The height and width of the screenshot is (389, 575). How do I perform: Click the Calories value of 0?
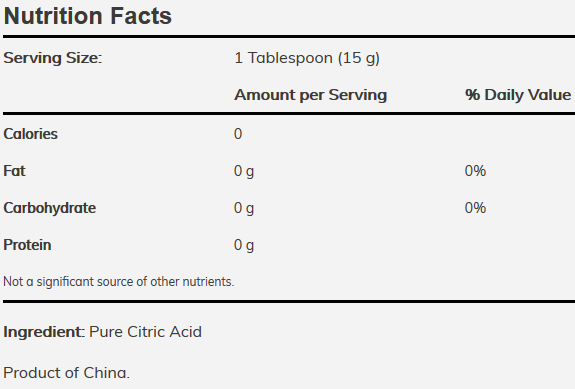pyautogui.click(x=238, y=134)
